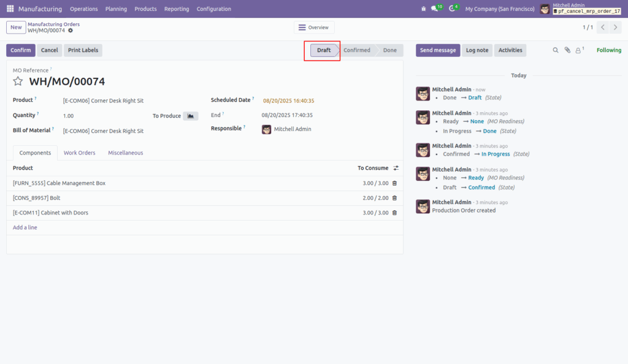Set the order stage to Done
Image resolution: width=628 pixels, height=364 pixels.
(391, 50)
